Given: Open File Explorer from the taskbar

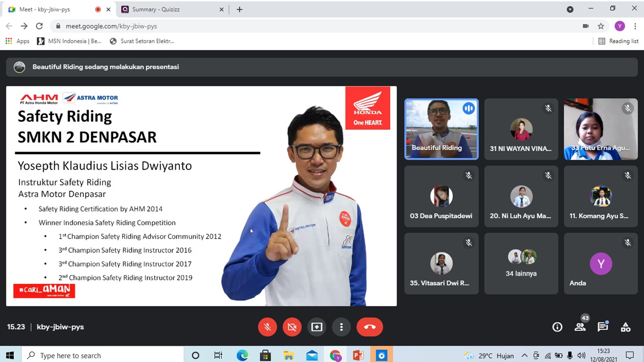Looking at the screenshot, I should pos(289,355).
